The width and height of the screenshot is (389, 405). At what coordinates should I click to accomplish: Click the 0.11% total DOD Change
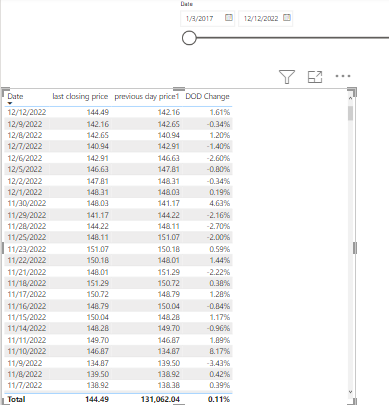219,399
